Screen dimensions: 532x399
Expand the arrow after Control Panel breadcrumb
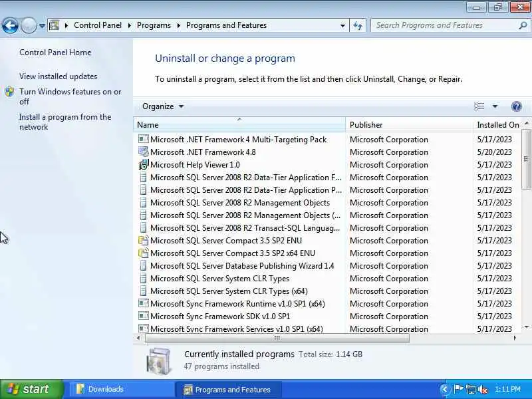tap(129, 25)
